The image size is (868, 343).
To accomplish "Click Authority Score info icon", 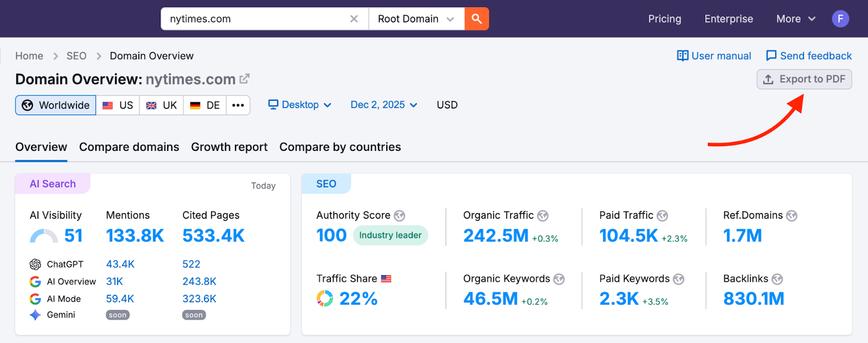I will 399,216.
